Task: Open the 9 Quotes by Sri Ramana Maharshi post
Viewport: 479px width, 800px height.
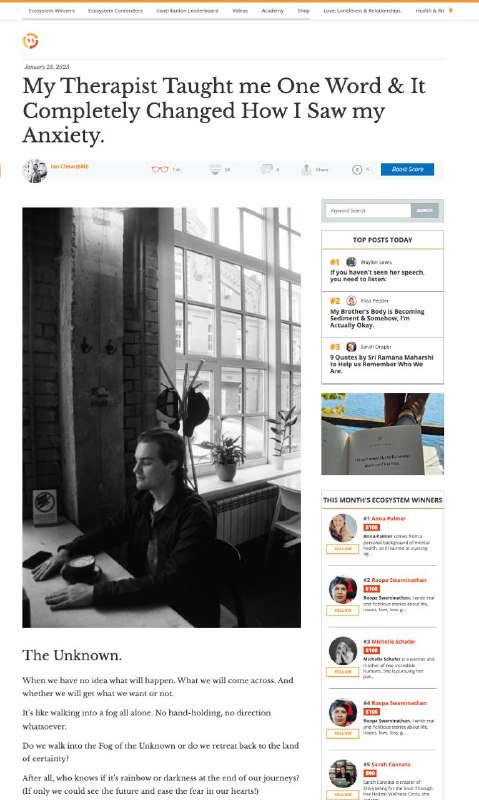Action: (382, 364)
